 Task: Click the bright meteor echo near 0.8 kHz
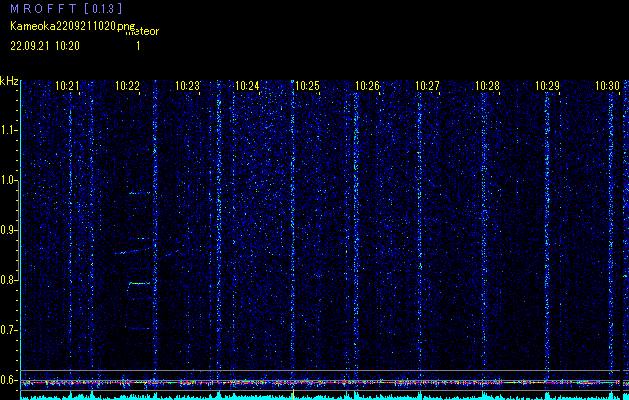point(139,283)
